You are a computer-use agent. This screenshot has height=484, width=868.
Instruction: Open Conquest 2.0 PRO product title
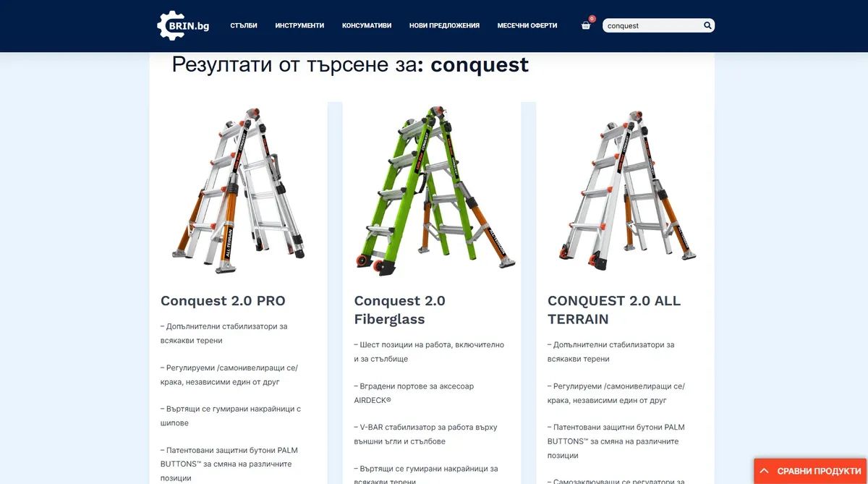[223, 301]
